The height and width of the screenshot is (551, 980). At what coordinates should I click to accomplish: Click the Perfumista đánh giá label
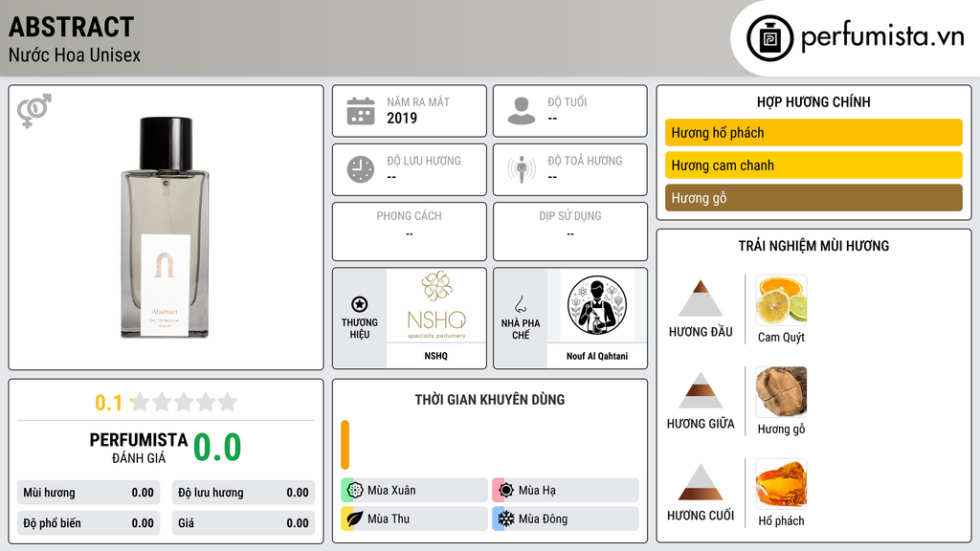(138, 448)
